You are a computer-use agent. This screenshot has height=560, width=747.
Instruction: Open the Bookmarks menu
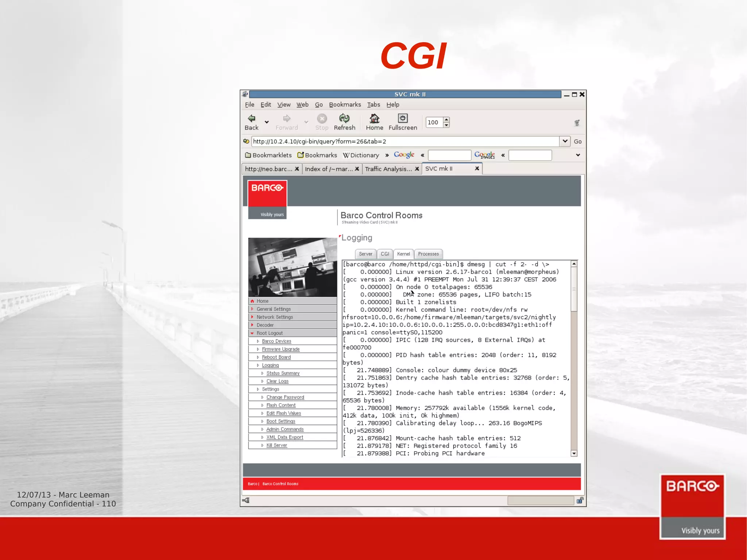coord(345,105)
